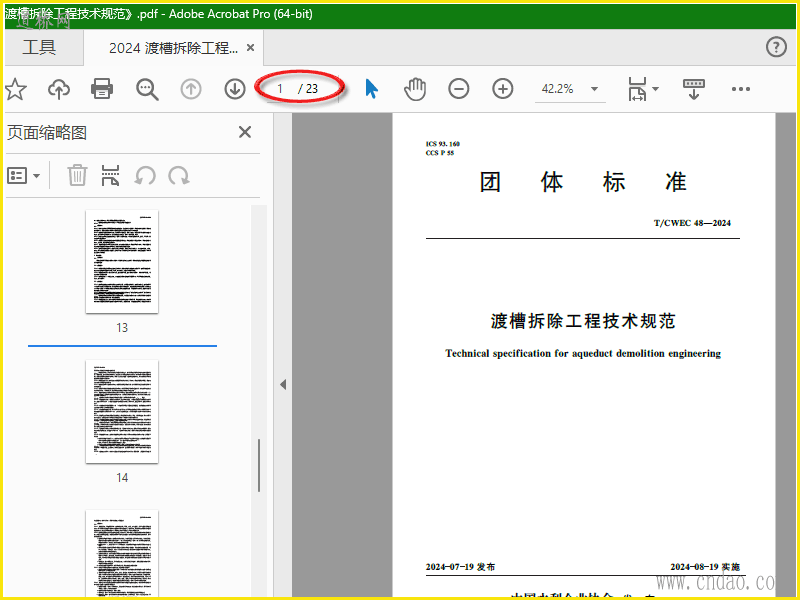Click the read mode keyboard-download icon
The height and width of the screenshot is (600, 800).
point(693,89)
